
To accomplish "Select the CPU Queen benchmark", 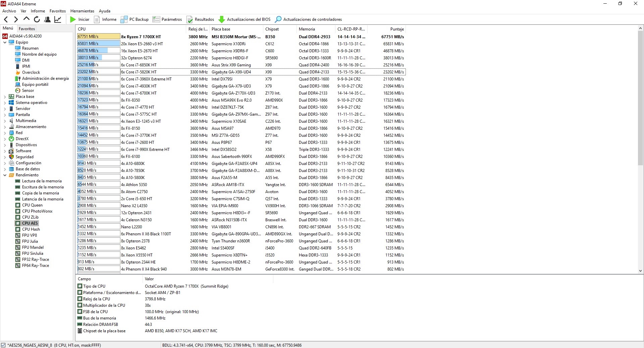I will (x=32, y=205).
